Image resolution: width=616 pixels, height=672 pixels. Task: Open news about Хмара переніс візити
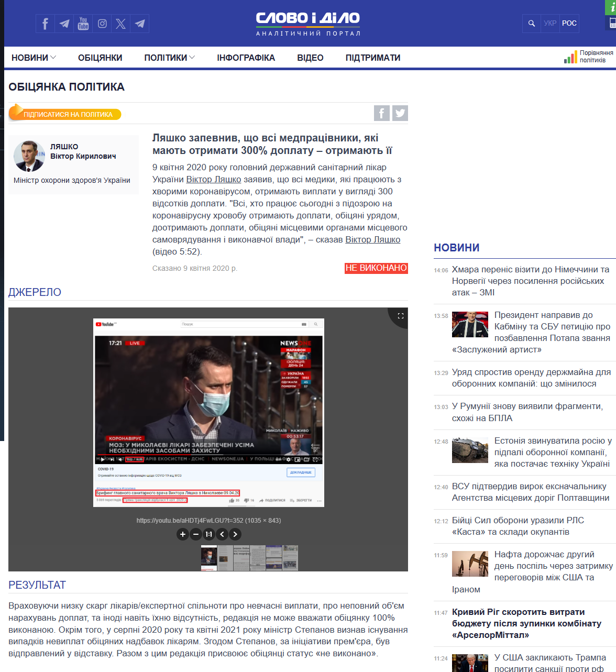(x=531, y=281)
